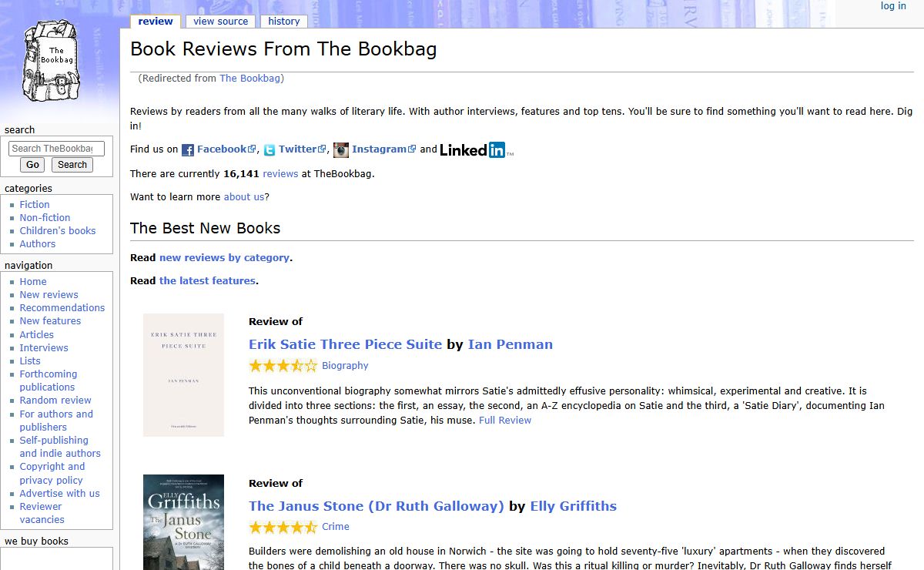The height and width of the screenshot is (570, 924).
Task: Click the Go button
Action: point(33,165)
